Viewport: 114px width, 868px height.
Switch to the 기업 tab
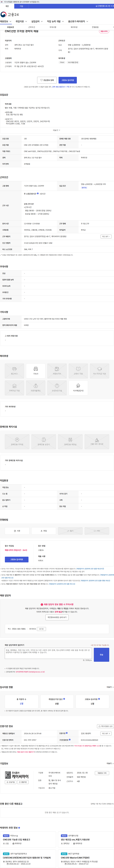tap(21, 6)
